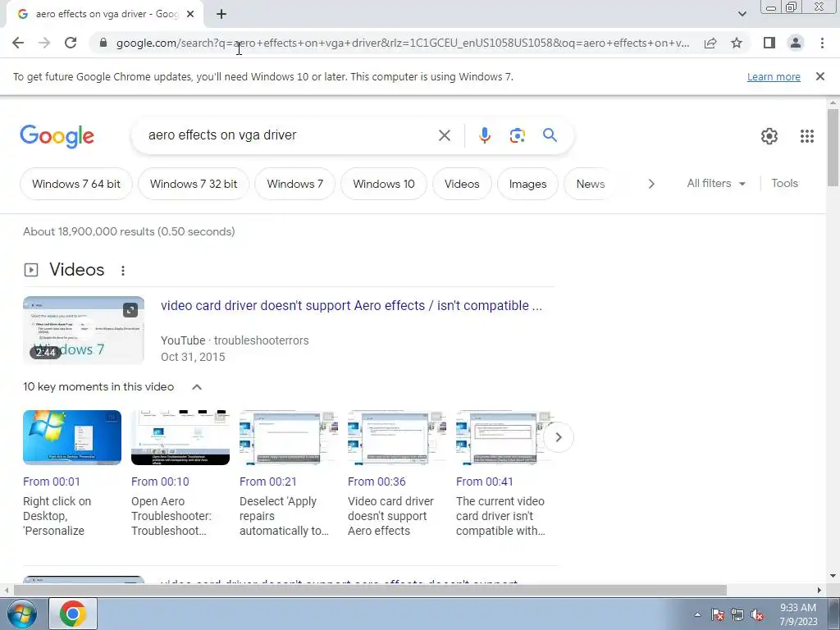Click the Chrome taskbar icon
Image resolution: width=840 pixels, height=630 pixels.
coord(73,614)
